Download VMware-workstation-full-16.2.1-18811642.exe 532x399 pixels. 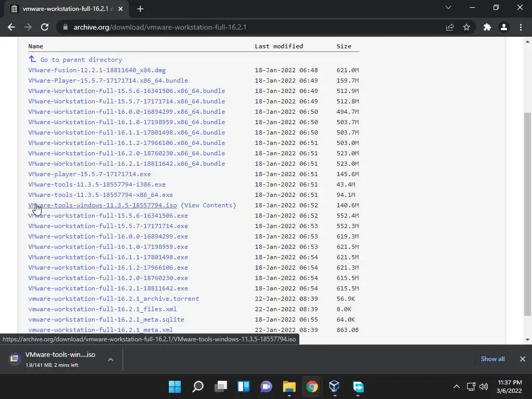(108, 288)
